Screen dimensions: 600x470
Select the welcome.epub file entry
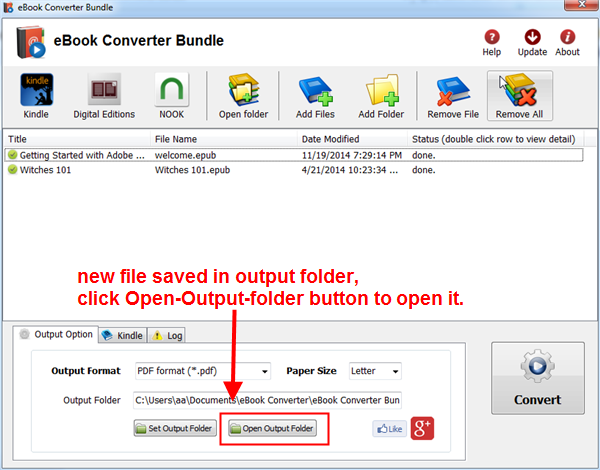point(186,155)
